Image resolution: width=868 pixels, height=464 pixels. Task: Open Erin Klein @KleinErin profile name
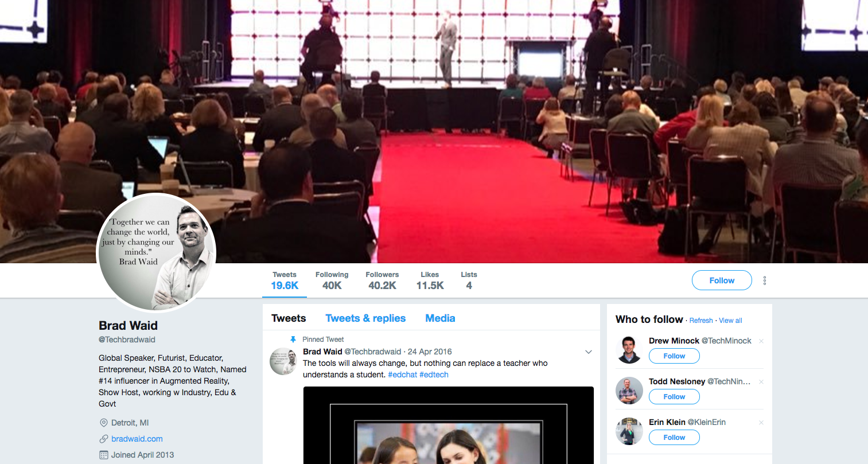pyautogui.click(x=687, y=422)
